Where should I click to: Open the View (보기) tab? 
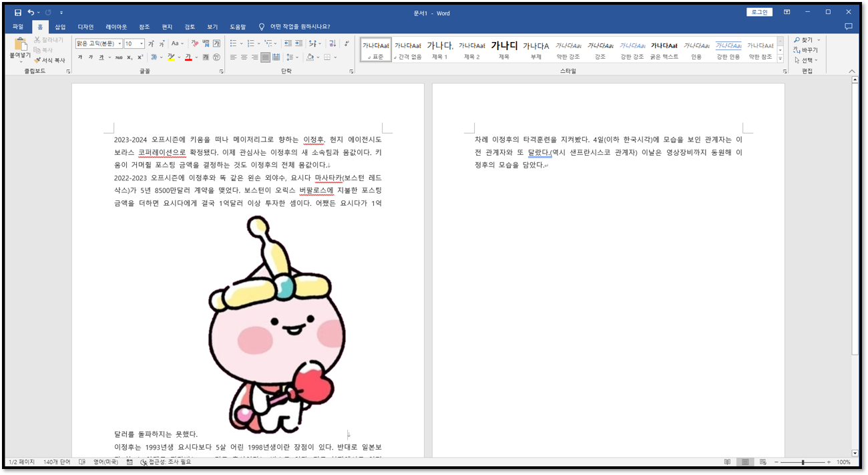(212, 27)
